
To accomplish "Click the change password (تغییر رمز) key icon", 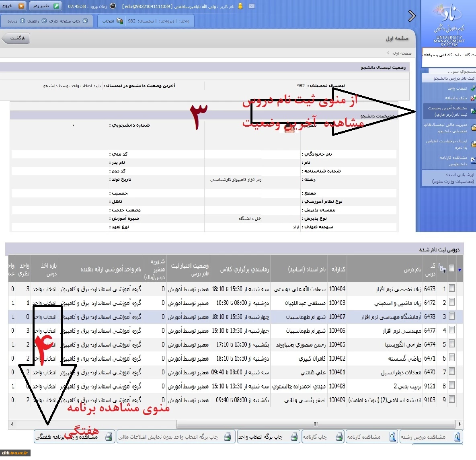I will [56, 6].
